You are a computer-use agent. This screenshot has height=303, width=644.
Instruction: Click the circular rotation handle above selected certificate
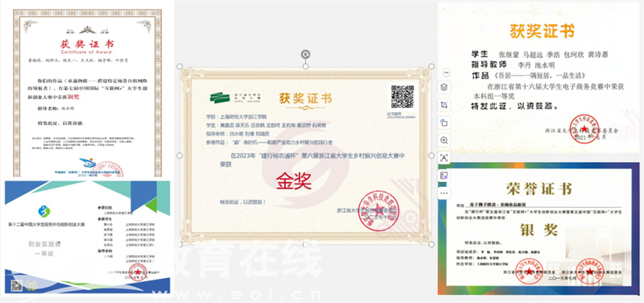tap(306, 54)
